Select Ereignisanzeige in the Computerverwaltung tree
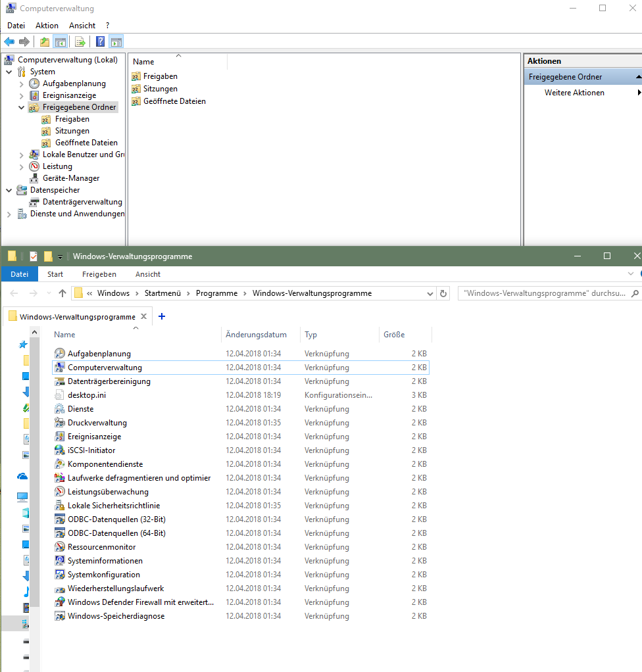Viewport: 642px width, 672px height. click(69, 95)
